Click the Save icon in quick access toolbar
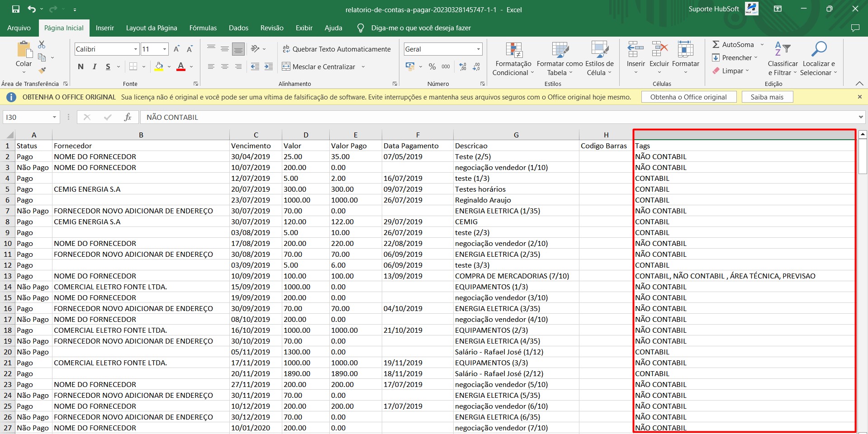Viewport: 868px width, 434px height. tap(16, 9)
